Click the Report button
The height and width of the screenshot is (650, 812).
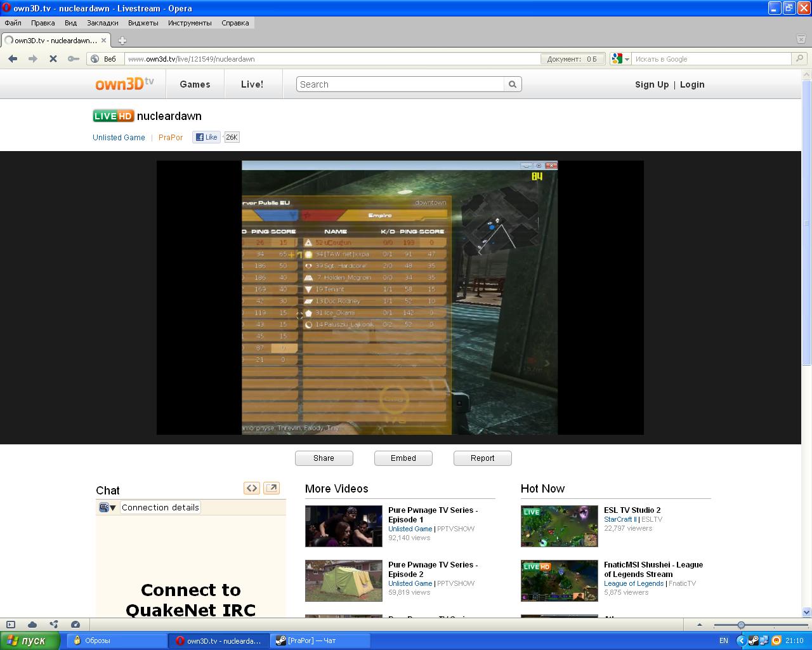pos(482,458)
